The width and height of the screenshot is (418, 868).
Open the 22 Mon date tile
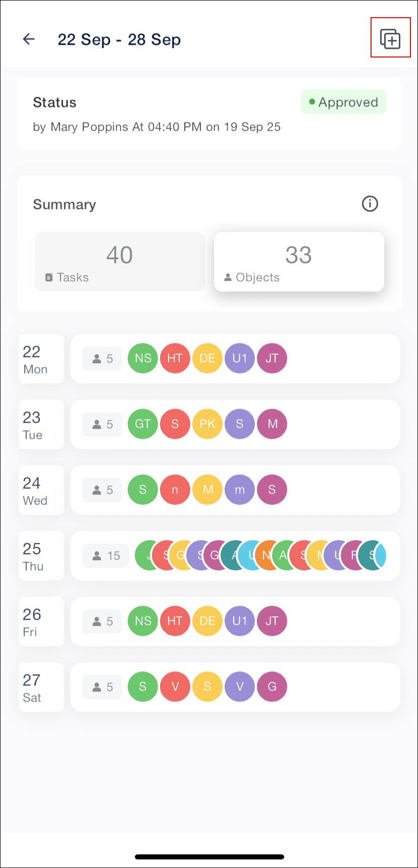[41, 359]
